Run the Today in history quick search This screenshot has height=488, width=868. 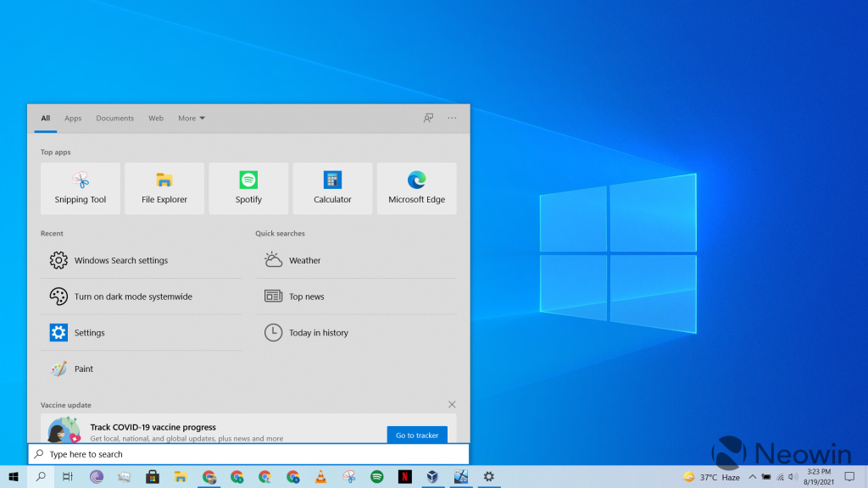356,332
